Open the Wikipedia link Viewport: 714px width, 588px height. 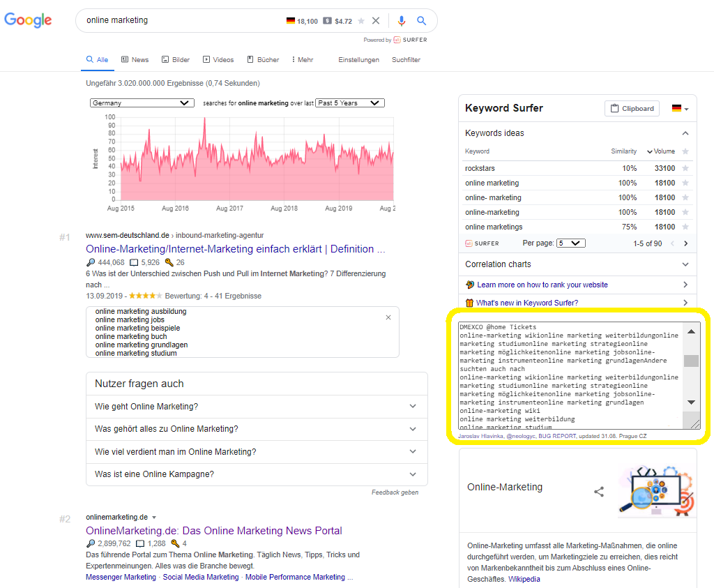point(524,579)
